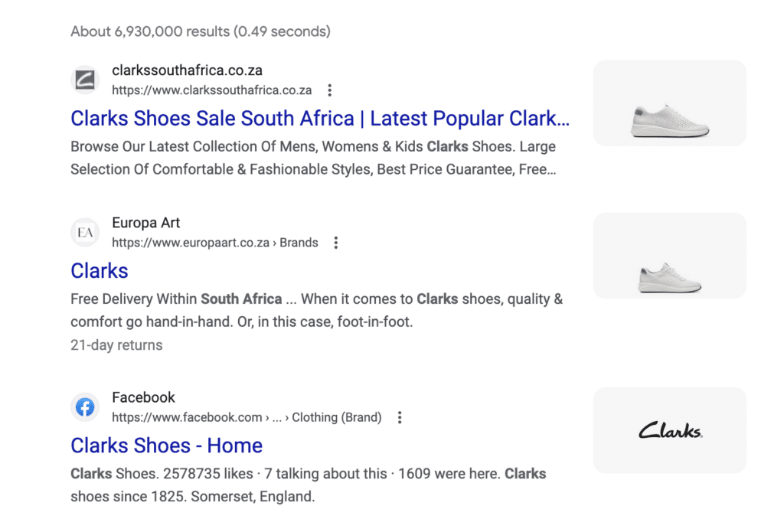
Task: Click the sneaker thumbnail beside Europa Art result
Action: coord(669,256)
